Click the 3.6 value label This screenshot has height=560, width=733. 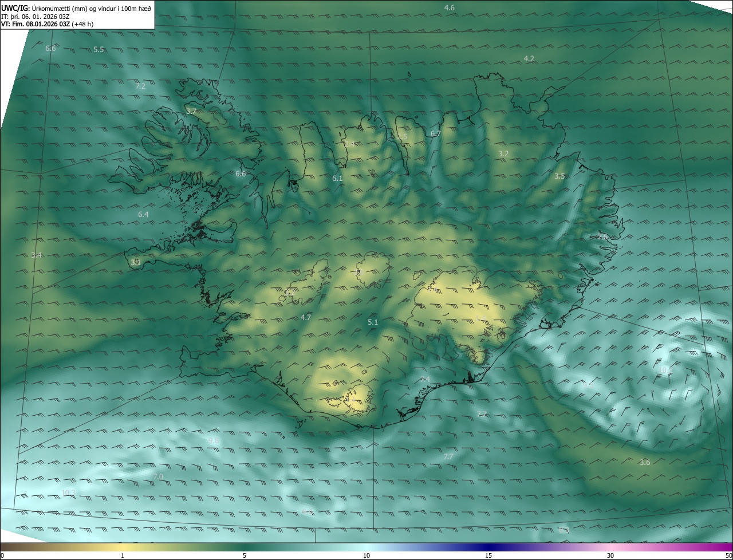coord(645,463)
